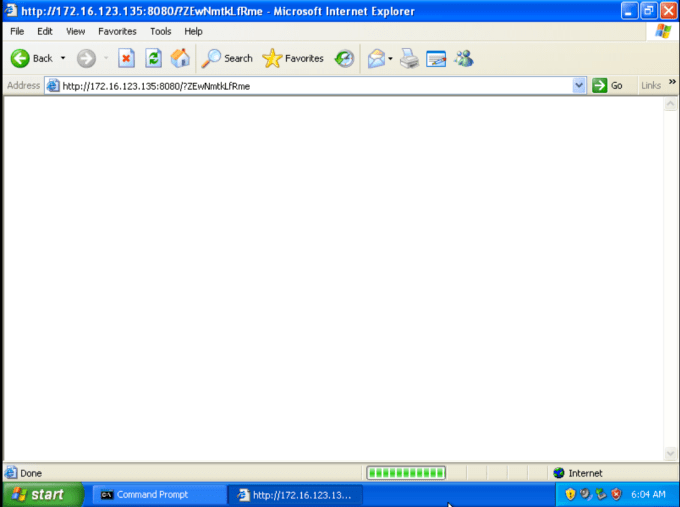
Task: Open the Tools menu
Action: (x=160, y=31)
